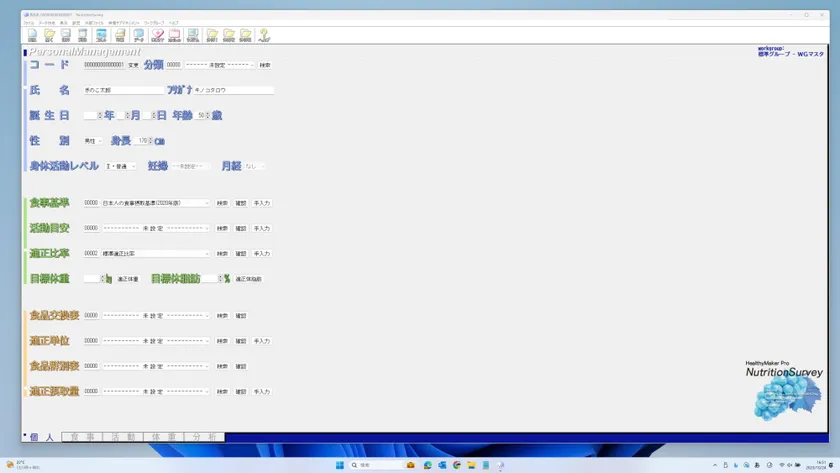Viewport: 840px width, 473px height.
Task: Click the Help question mark toolbar icon
Action: tap(264, 35)
